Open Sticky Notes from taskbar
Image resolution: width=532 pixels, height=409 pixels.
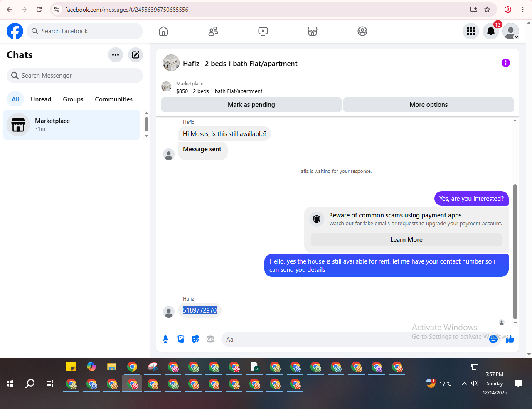(71, 367)
